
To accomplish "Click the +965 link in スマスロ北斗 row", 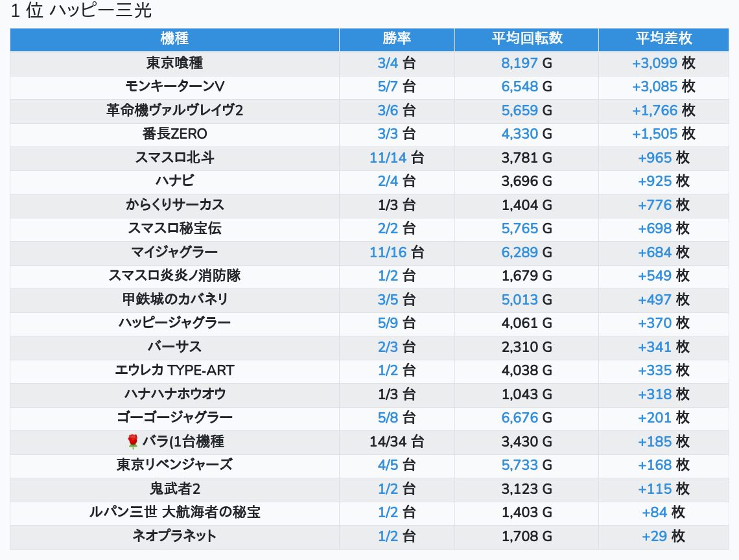I will [x=655, y=157].
